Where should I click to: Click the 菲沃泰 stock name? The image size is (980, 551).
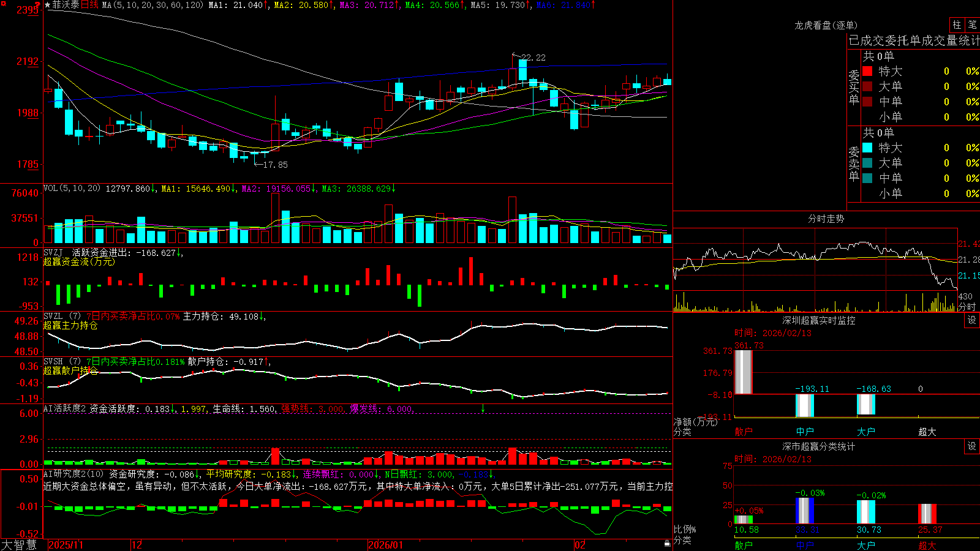(66, 5)
